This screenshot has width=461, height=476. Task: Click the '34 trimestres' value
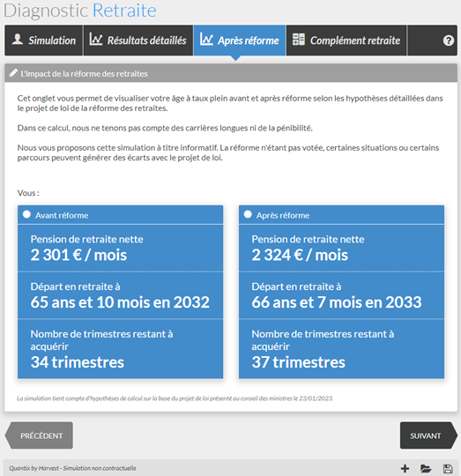point(78,362)
